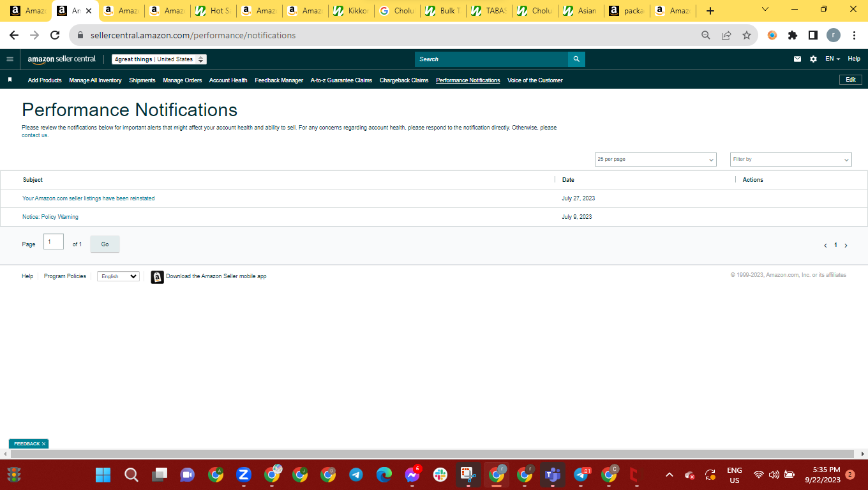868x490 pixels.
Task: Open Manage All Inventory in navigation bar
Action: pos(95,80)
